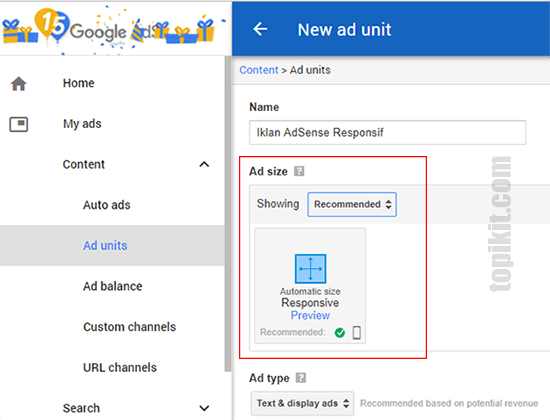550x420 pixels.
Task: Open Custom channels page
Action: point(129,327)
